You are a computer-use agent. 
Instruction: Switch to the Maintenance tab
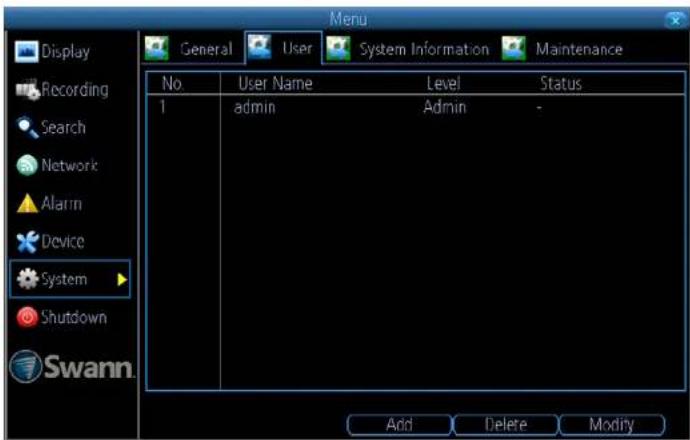pos(563,49)
